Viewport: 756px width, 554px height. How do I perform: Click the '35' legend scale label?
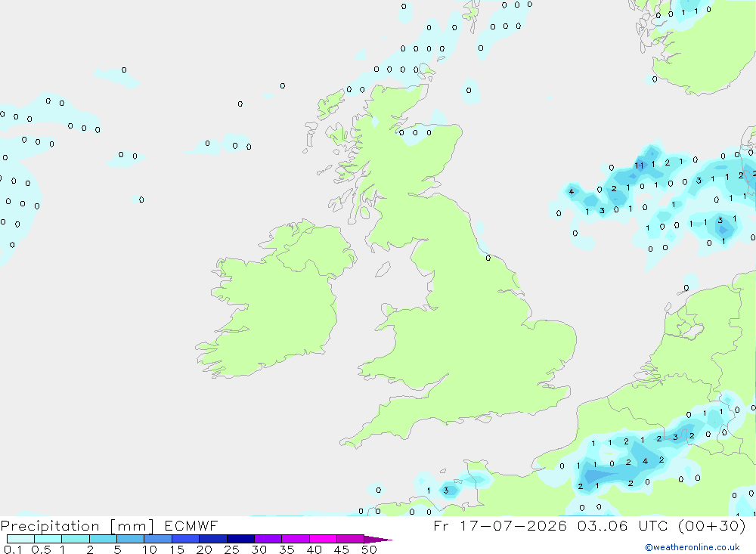click(287, 549)
